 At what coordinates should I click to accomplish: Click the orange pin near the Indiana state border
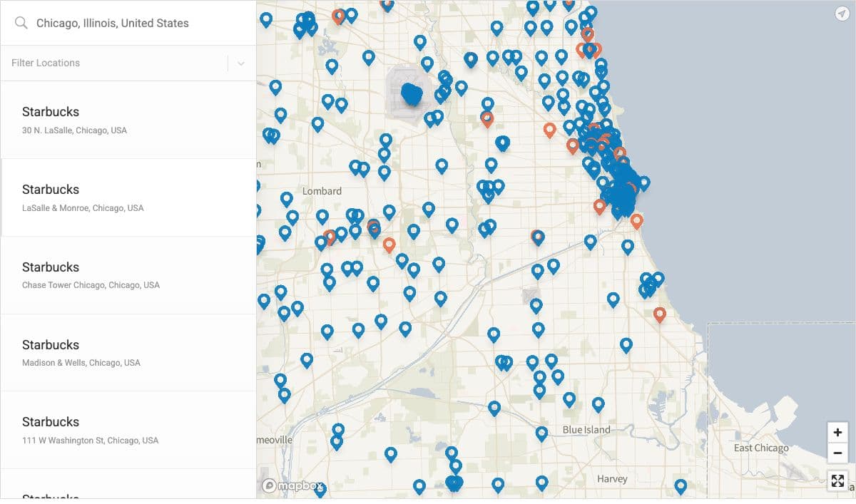(660, 314)
